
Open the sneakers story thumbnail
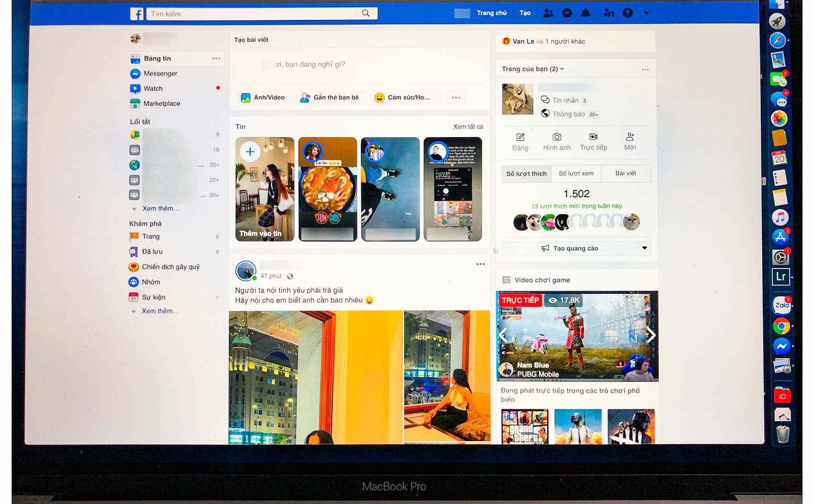390,189
